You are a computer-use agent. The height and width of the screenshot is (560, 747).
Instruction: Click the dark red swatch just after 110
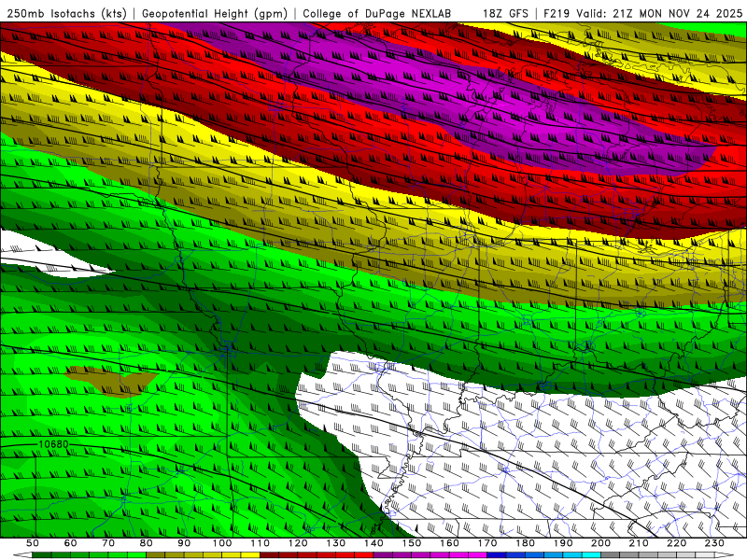tap(269, 555)
